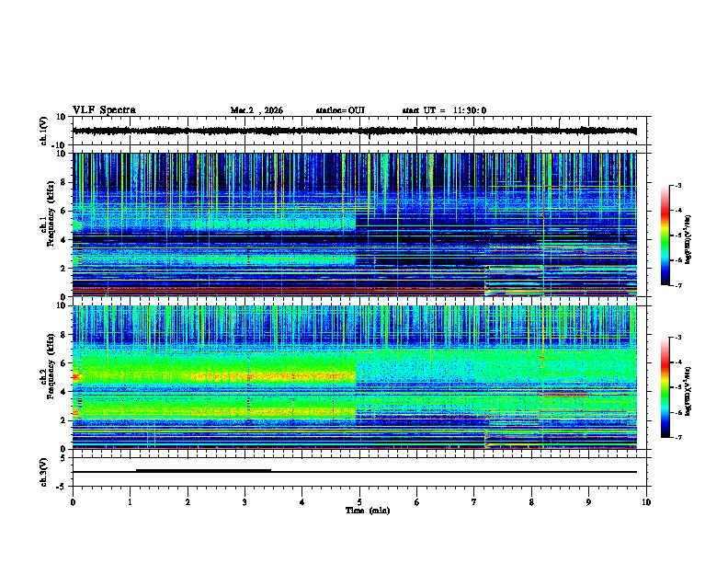Click time-axis tick label "10"
The image size is (728, 563).
pos(646,502)
